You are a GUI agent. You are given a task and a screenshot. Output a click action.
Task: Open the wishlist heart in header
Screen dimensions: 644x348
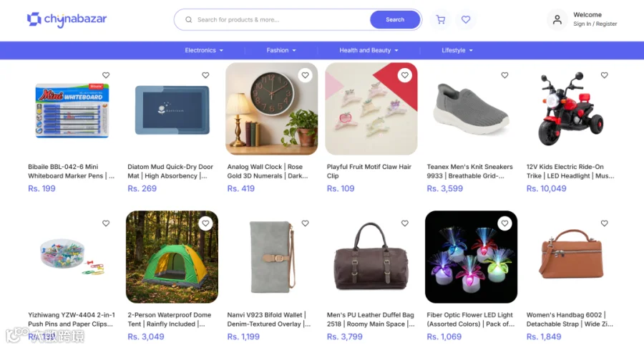click(466, 20)
